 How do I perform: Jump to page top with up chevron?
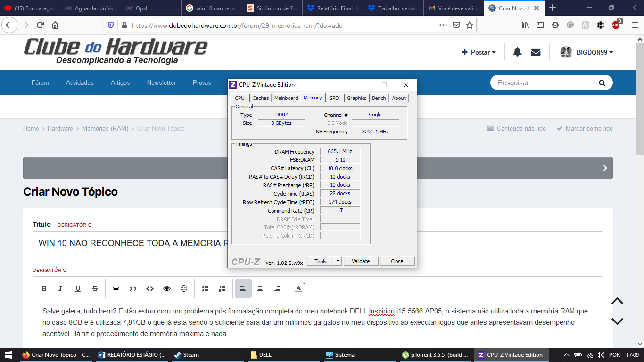[617, 301]
